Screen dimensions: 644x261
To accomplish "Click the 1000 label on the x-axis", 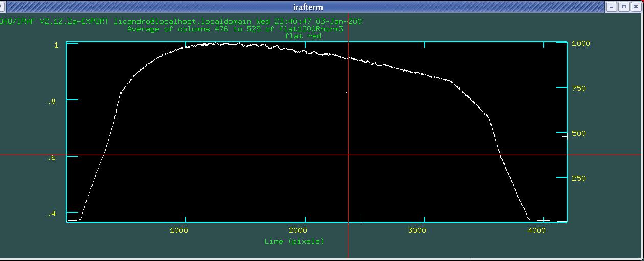I will pyautogui.click(x=178, y=230).
